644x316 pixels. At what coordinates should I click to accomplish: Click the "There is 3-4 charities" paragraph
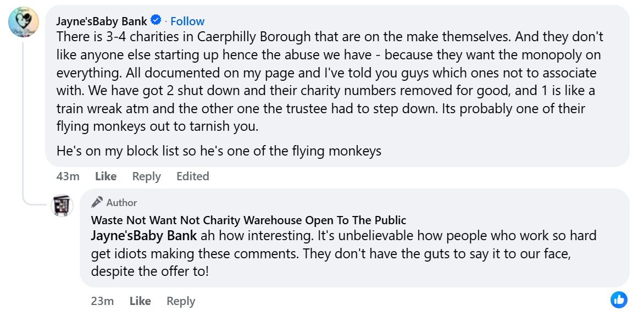(x=330, y=81)
